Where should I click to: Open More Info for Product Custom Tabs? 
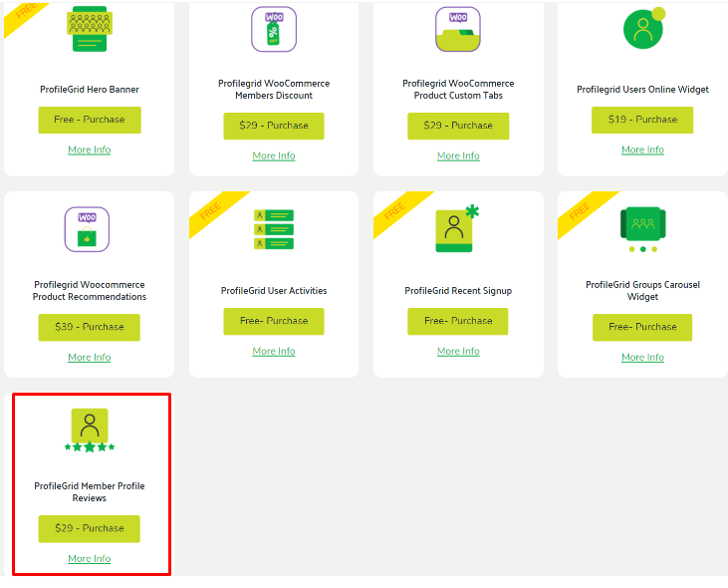pos(458,155)
